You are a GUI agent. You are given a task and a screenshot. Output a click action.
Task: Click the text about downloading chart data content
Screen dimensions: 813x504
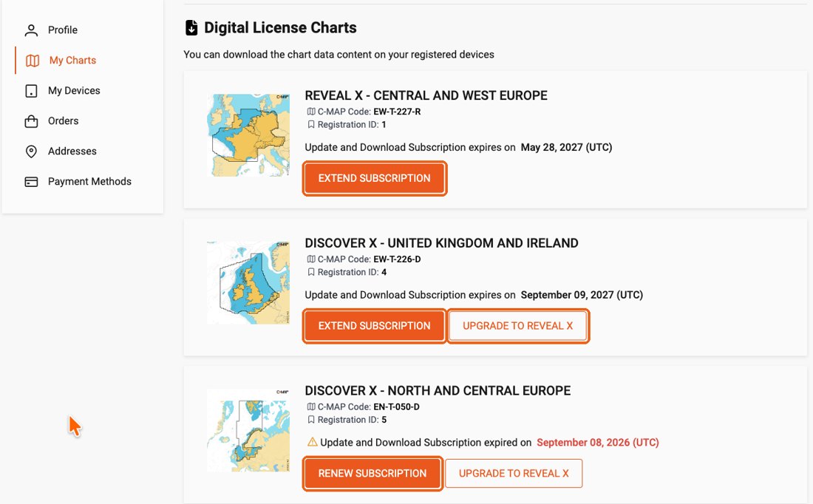click(x=339, y=55)
